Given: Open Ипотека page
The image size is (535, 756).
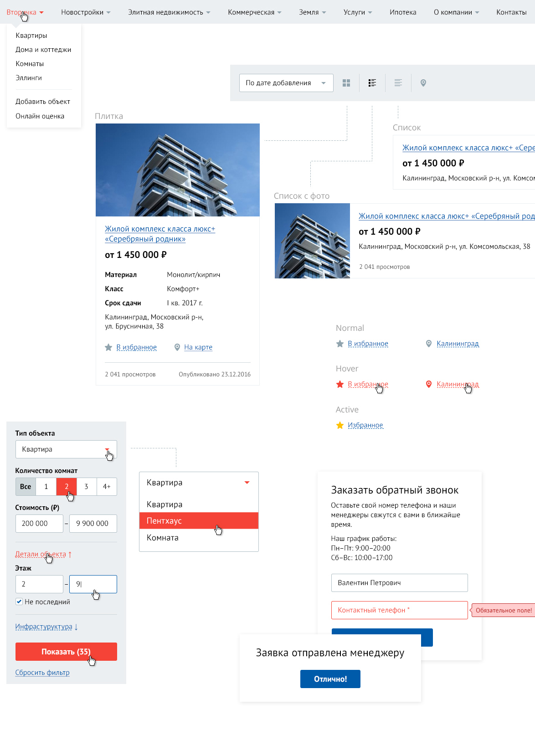Looking at the screenshot, I should pyautogui.click(x=403, y=12).
